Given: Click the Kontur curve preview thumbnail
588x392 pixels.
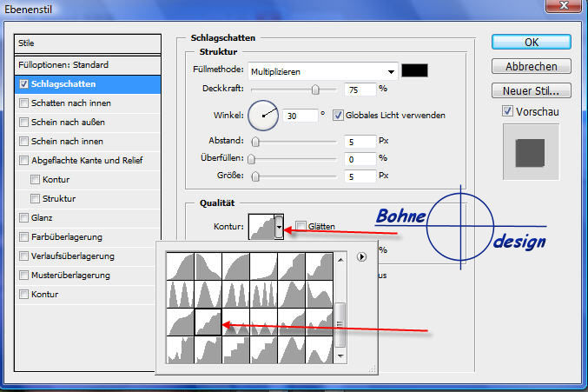Looking at the screenshot, I should [261, 228].
